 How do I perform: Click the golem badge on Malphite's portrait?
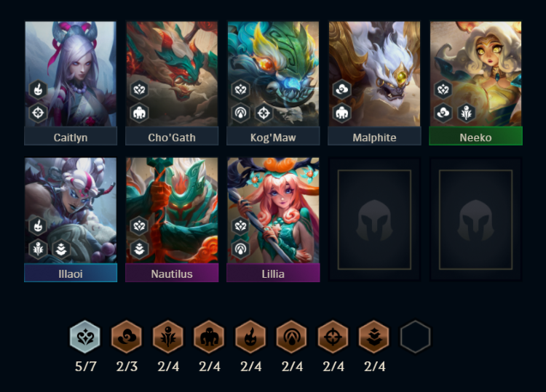click(341, 113)
